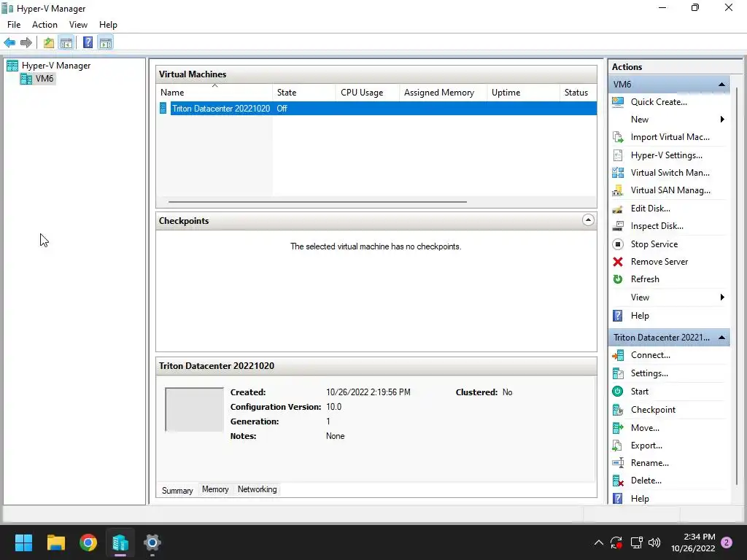Open the clock showing 2:34 PM

pos(693,542)
